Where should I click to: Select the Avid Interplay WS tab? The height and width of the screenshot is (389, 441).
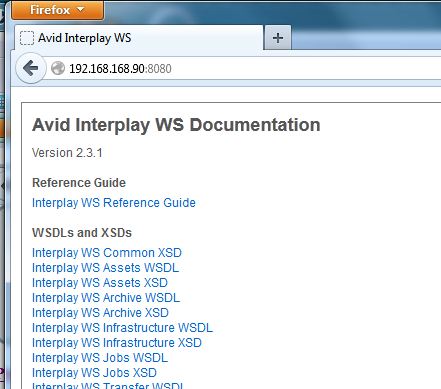[139, 38]
